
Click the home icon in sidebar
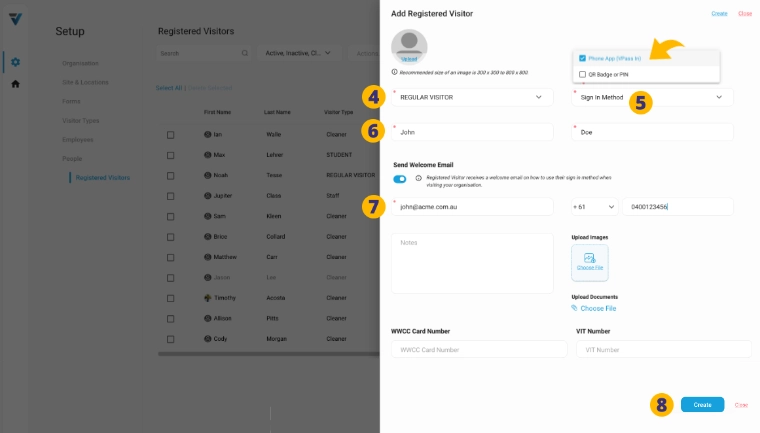[x=15, y=84]
